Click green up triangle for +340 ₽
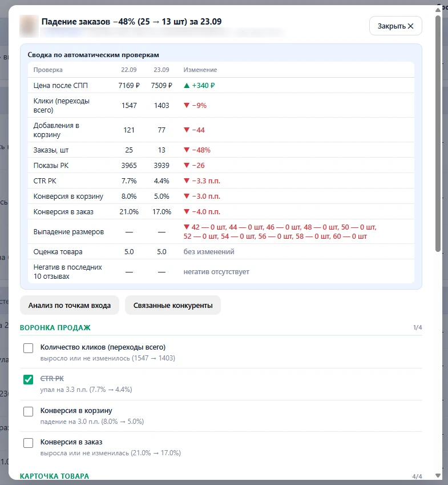This screenshot has height=485, width=448. tap(186, 85)
